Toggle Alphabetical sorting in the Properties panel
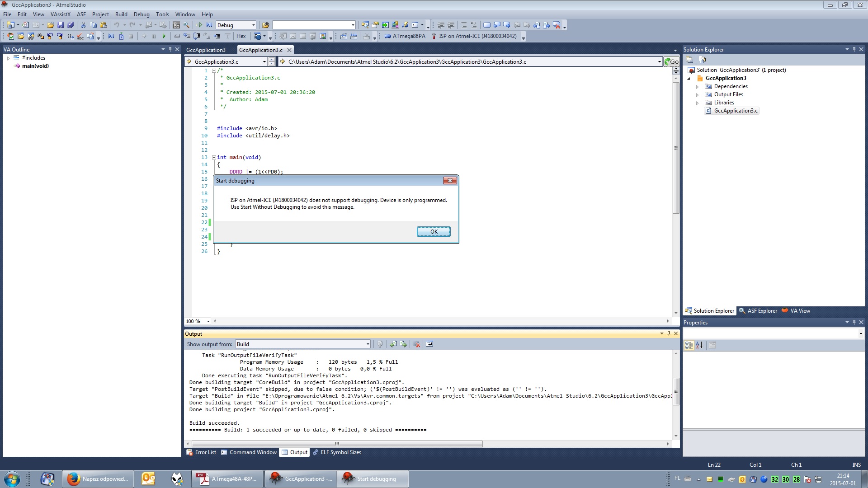This screenshot has width=868, height=488. [x=699, y=345]
